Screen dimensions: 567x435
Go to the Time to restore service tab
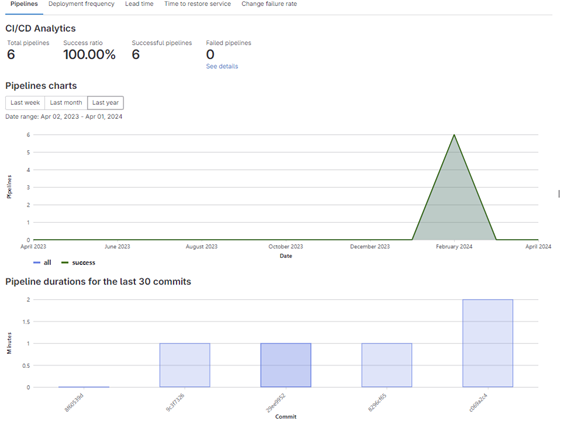click(197, 4)
